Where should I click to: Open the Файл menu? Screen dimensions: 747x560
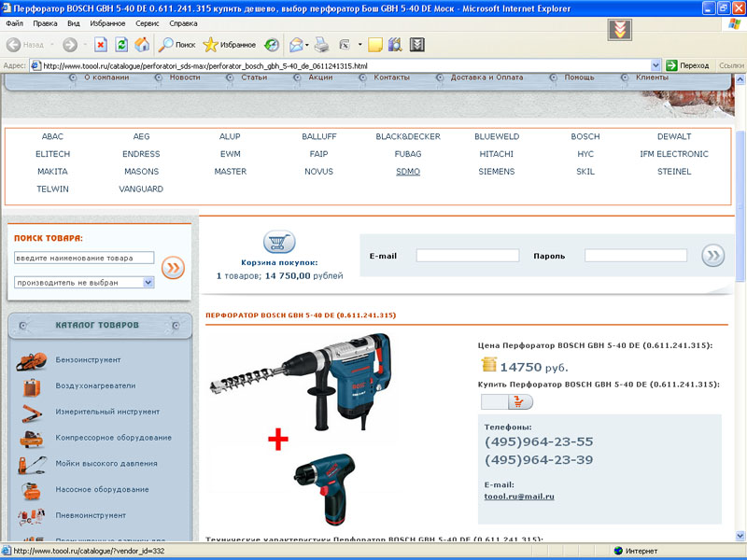[14, 23]
